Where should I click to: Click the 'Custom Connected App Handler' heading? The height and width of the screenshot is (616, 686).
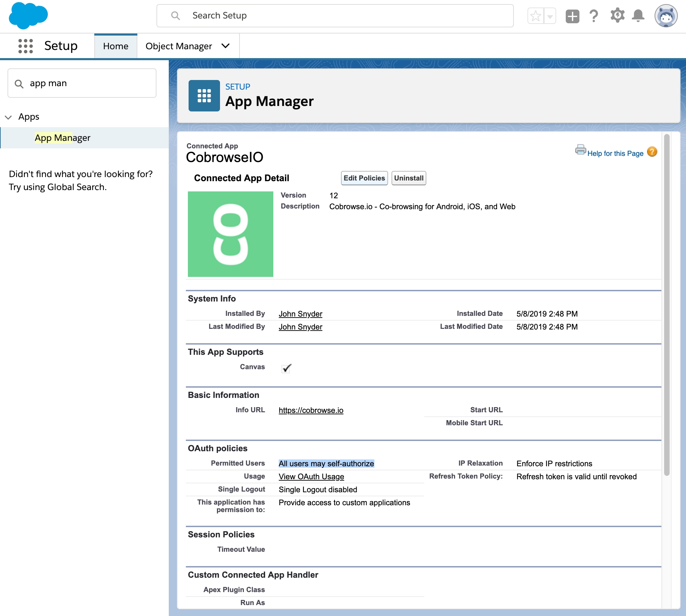point(253,575)
